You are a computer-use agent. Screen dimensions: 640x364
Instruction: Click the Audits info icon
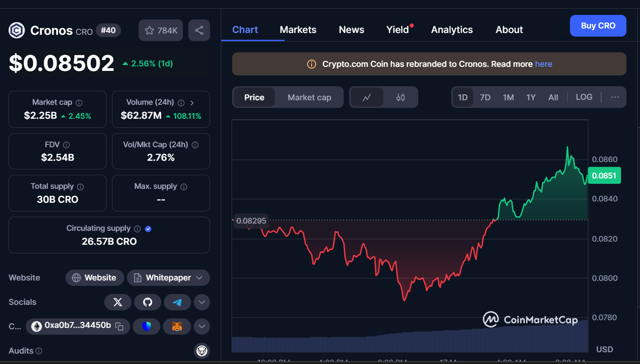39,351
